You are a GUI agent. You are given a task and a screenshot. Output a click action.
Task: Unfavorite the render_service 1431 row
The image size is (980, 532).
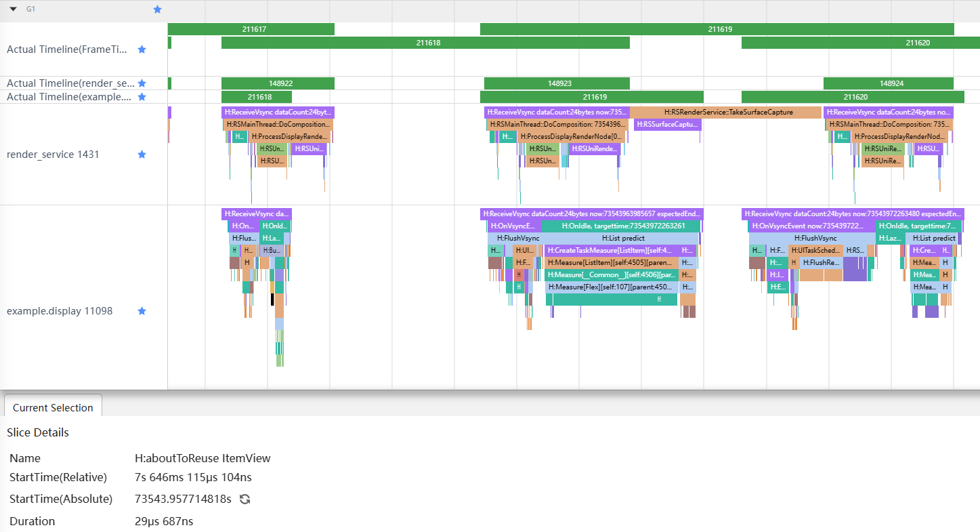(x=142, y=155)
